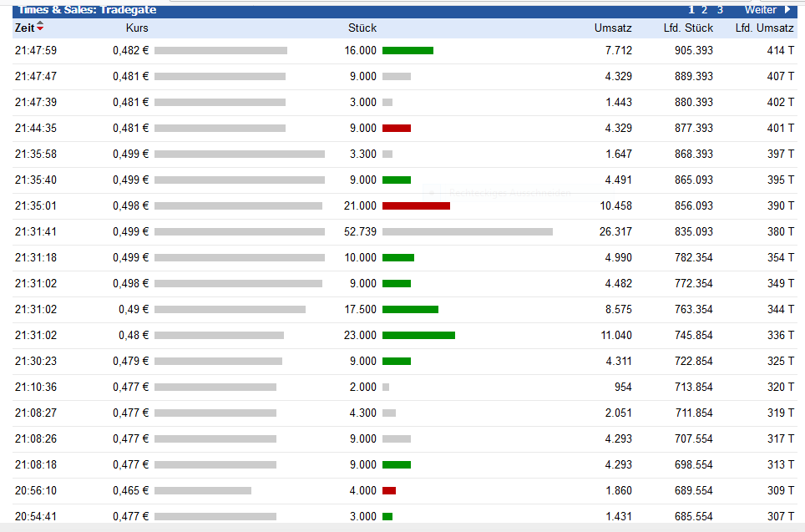The image size is (805, 532).
Task: Click the sort arrow icon beside Zeit
Action: [x=40, y=28]
